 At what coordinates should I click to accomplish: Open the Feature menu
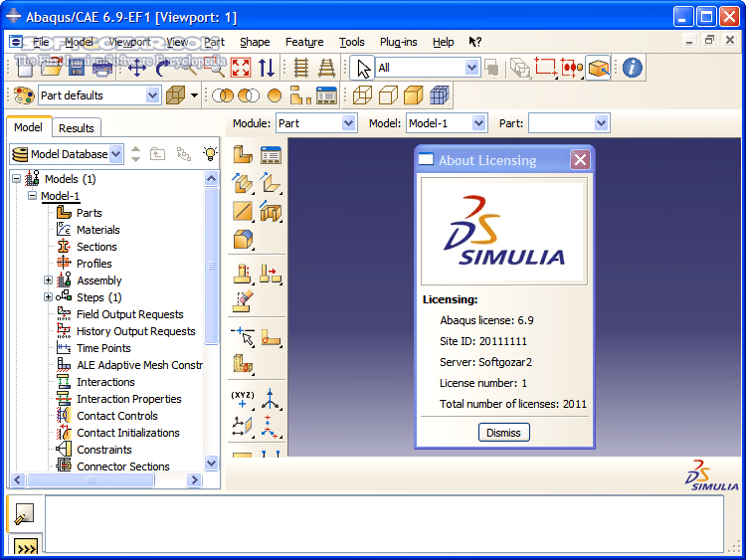tap(304, 42)
